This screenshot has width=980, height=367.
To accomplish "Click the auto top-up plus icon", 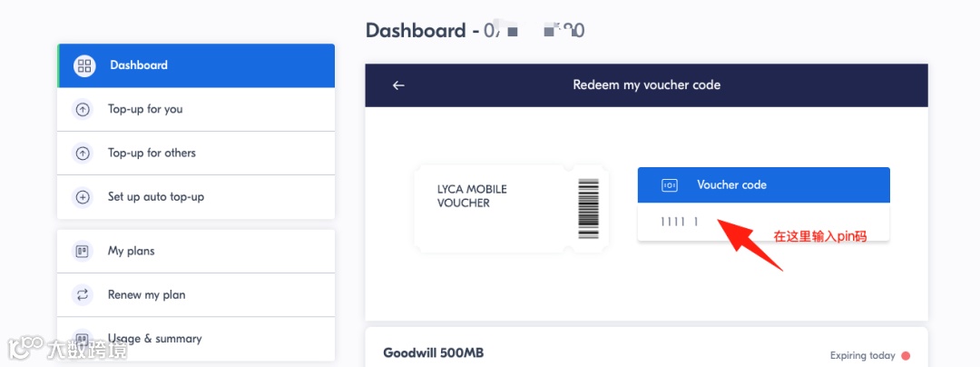I will [83, 197].
